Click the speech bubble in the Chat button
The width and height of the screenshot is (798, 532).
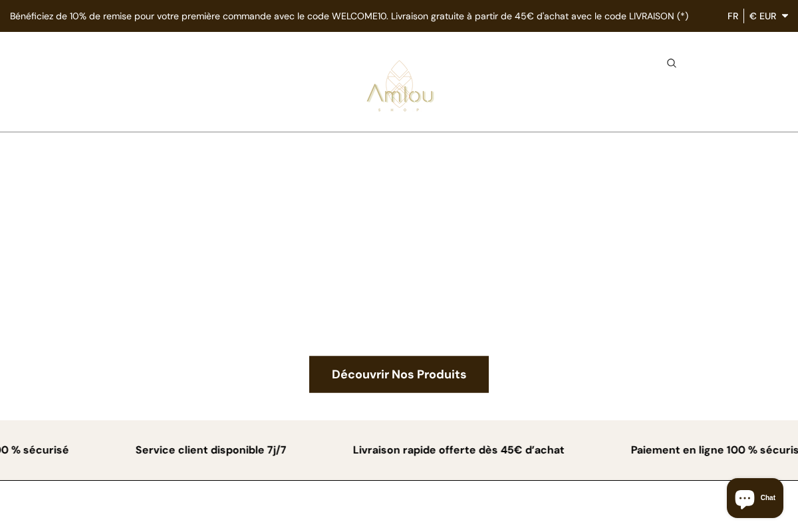745,498
